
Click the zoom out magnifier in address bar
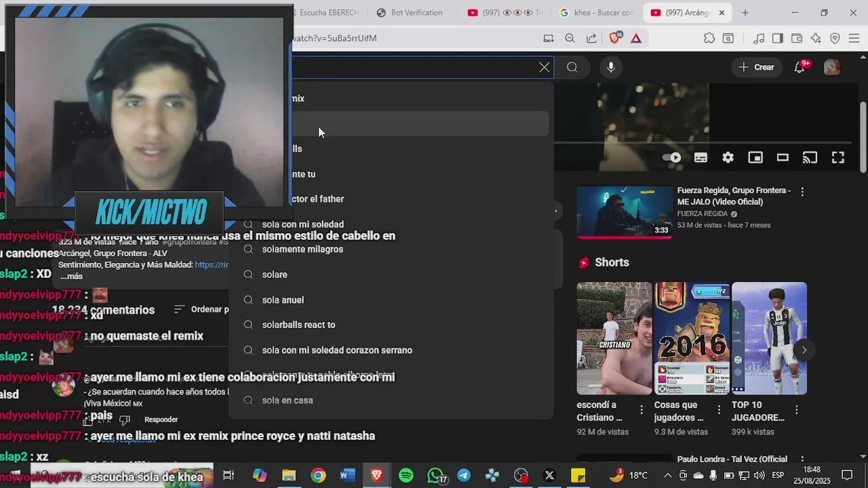pyautogui.click(x=570, y=38)
